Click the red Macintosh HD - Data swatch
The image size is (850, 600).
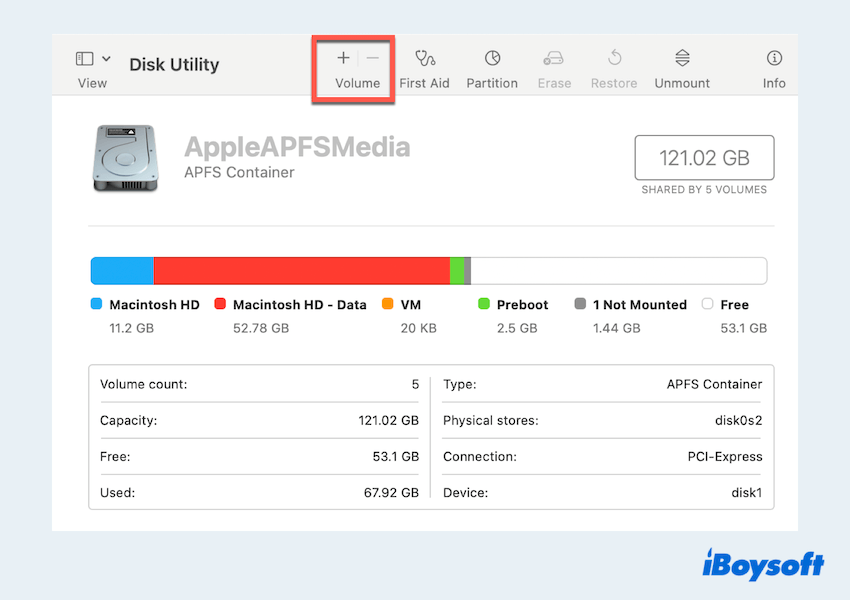[220, 304]
